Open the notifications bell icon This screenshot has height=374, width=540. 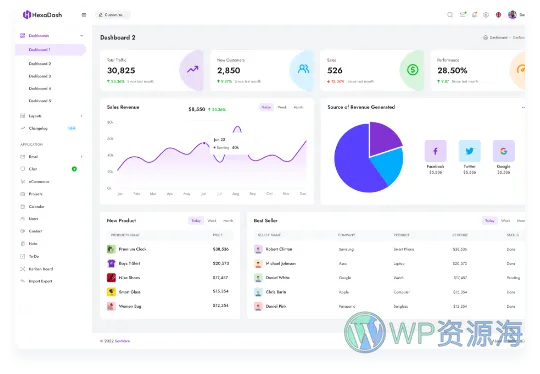tap(474, 14)
